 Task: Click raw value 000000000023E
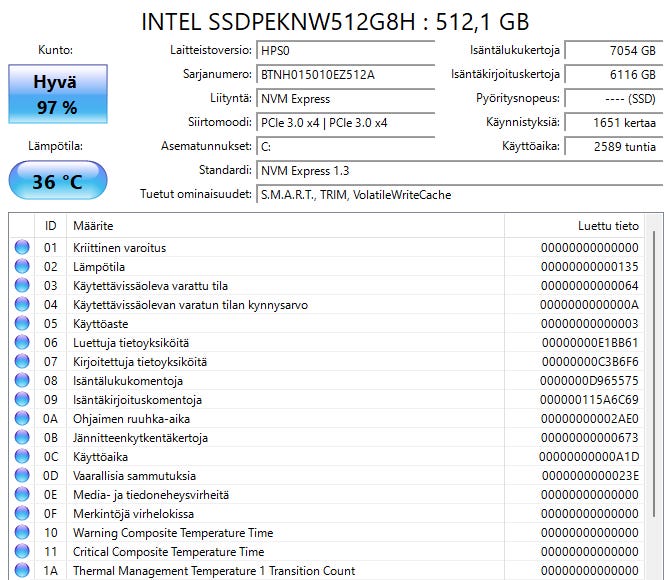pos(590,475)
